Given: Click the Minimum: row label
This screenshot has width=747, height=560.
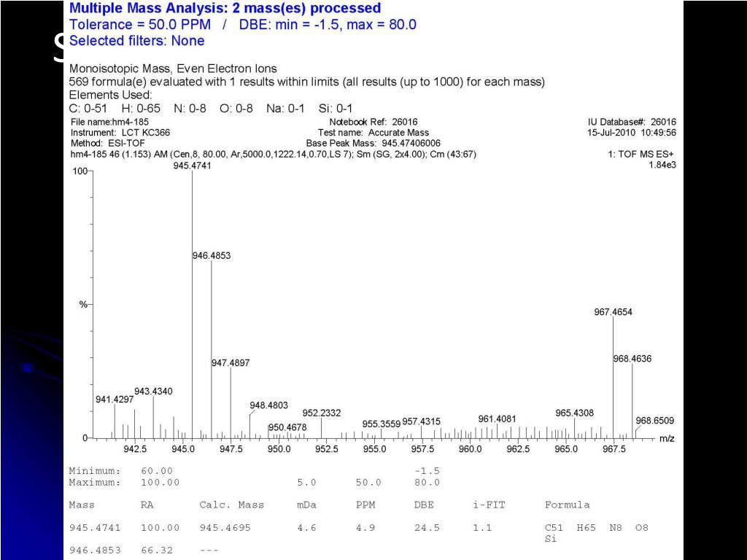Looking at the screenshot, I should tap(95, 471).
